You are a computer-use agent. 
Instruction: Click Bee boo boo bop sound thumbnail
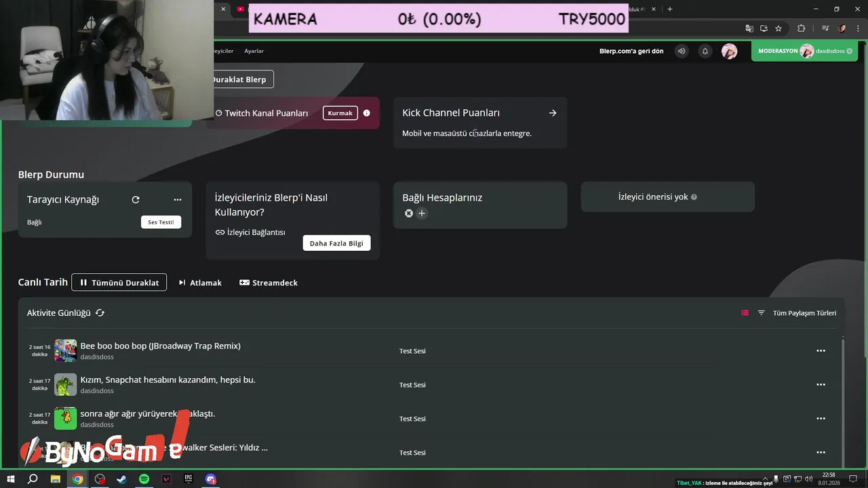click(x=66, y=351)
